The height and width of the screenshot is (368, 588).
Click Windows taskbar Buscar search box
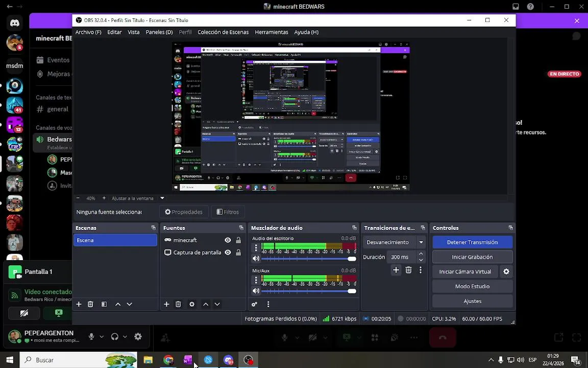(79, 360)
